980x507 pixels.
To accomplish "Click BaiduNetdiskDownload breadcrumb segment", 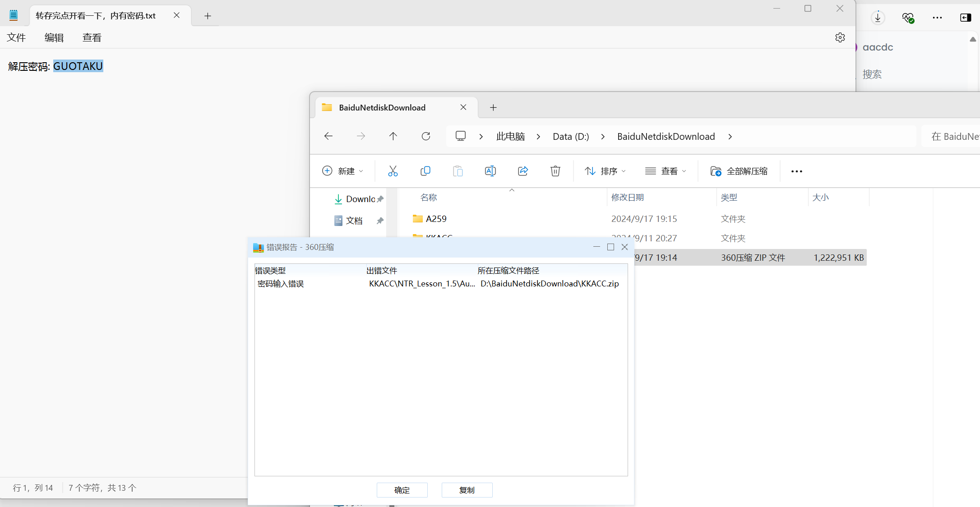I will [x=666, y=136].
